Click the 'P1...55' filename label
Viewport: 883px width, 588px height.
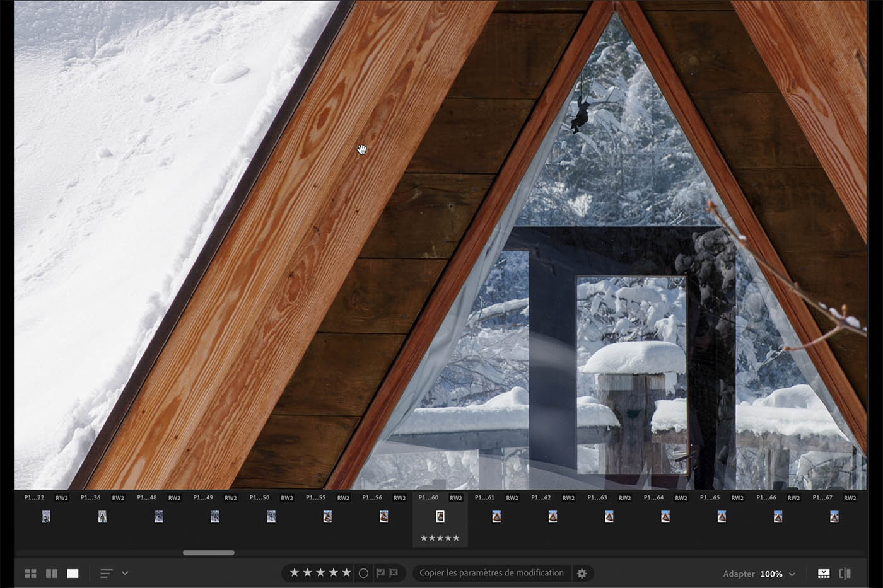(315, 497)
